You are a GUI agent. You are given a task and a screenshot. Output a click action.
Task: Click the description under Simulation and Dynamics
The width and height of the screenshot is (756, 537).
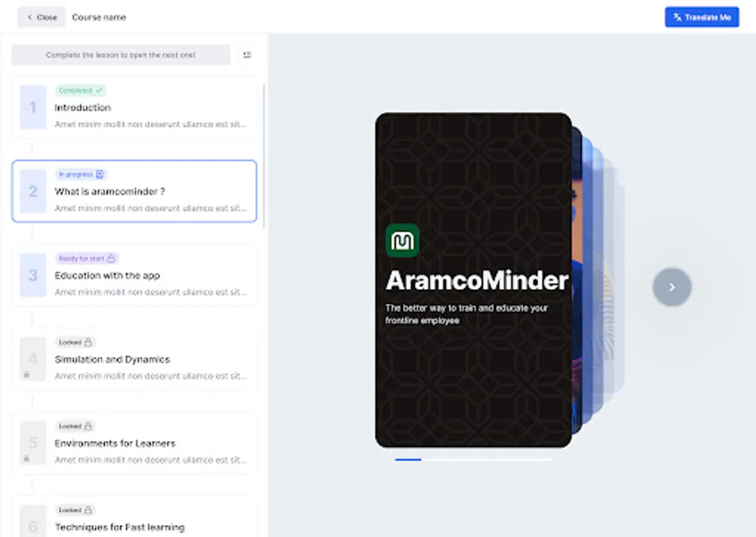(x=150, y=376)
